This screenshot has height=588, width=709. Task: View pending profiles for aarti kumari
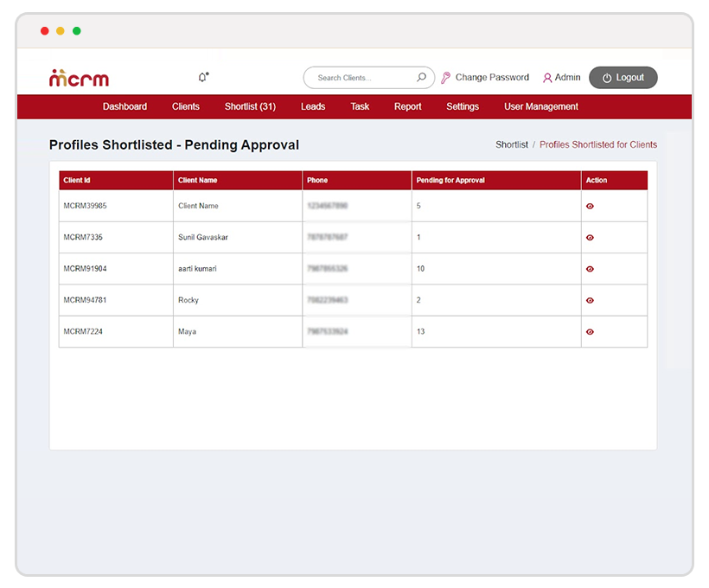(x=590, y=269)
